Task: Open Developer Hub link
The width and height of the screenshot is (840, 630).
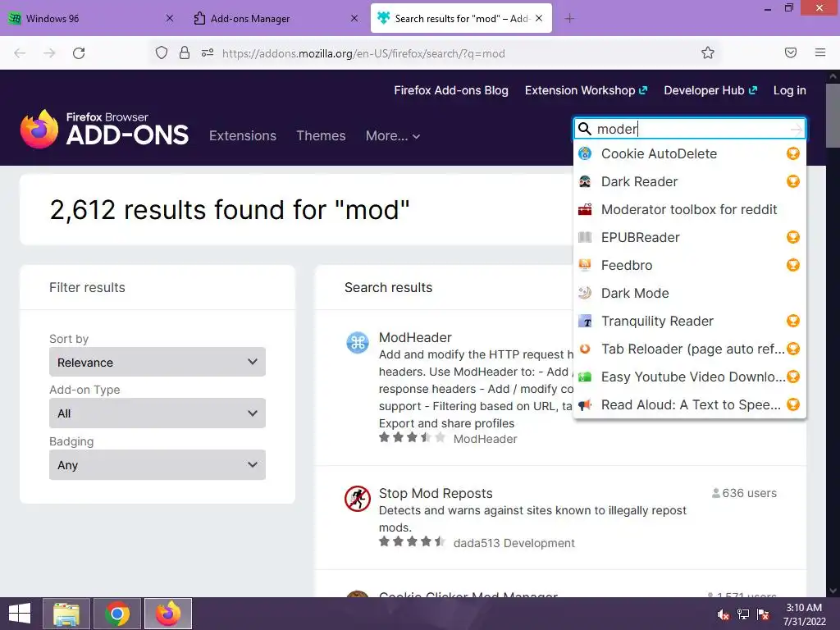Action: pos(710,90)
